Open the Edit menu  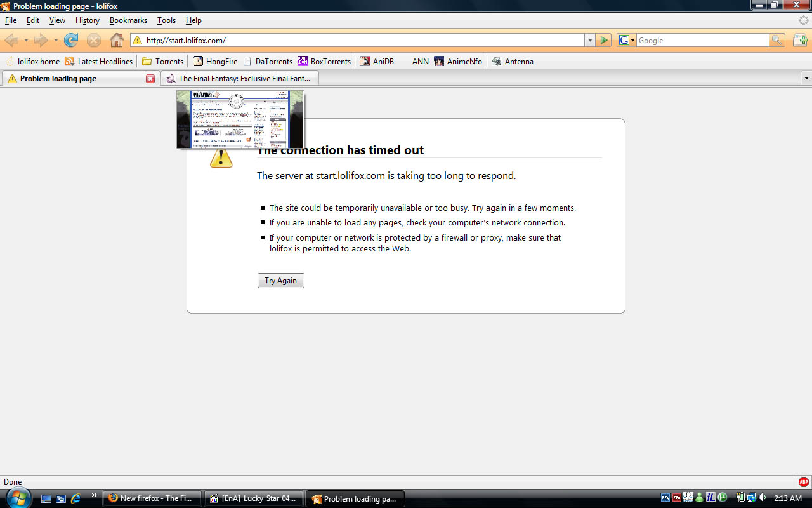pos(33,20)
